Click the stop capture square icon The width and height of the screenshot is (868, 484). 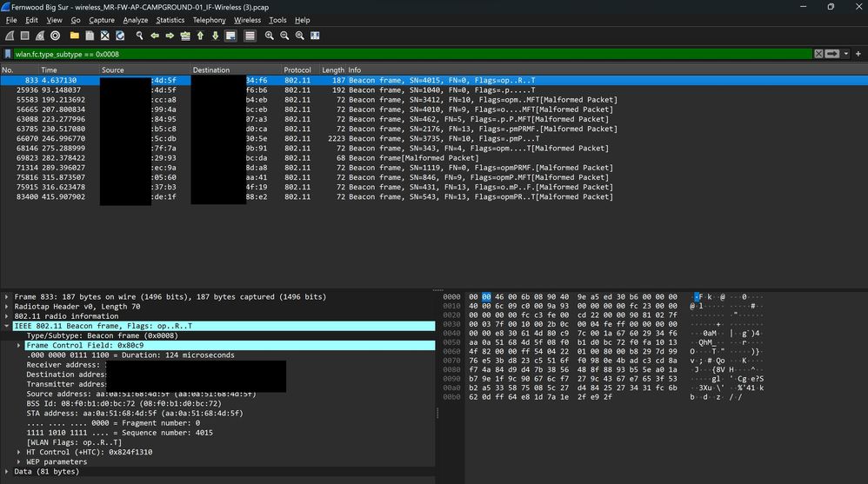[24, 36]
